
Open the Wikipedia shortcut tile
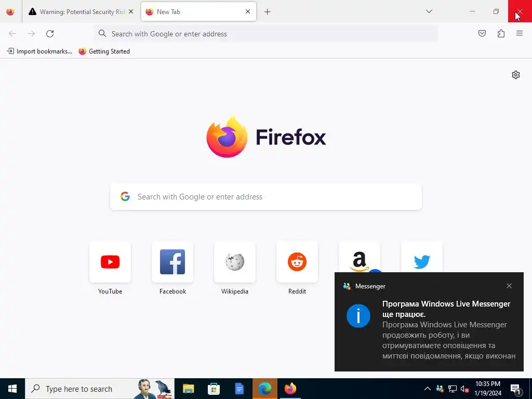[235, 262]
